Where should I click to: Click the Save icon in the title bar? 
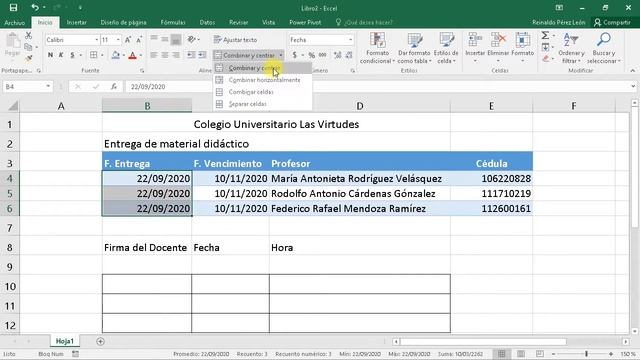pyautogui.click(x=13, y=7)
